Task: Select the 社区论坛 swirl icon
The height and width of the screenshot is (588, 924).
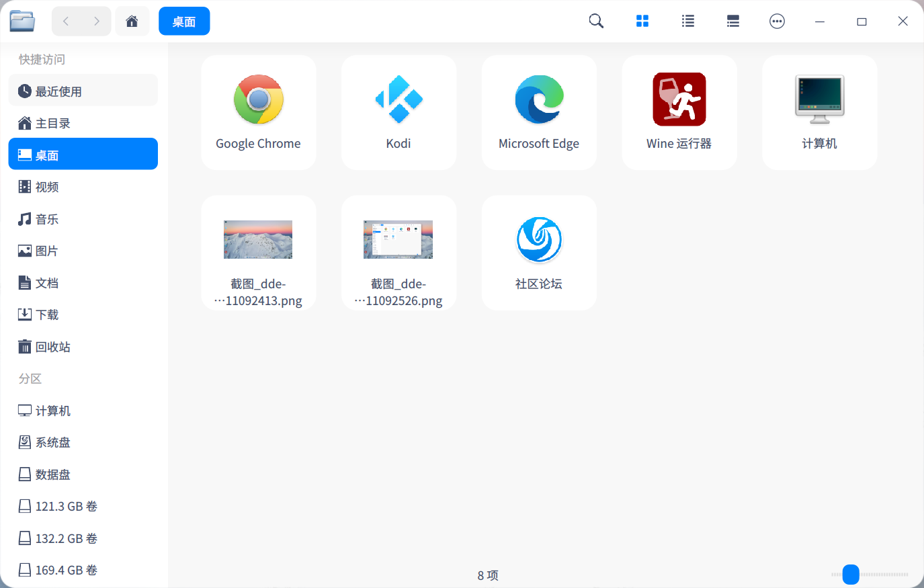Action: 539,240
